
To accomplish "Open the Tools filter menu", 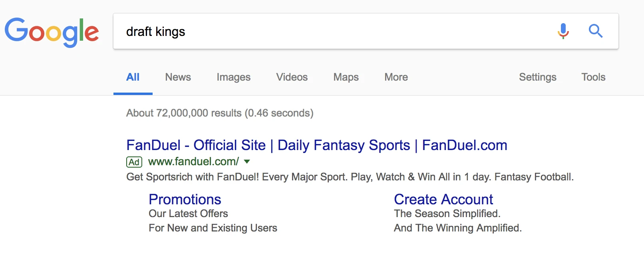I will pos(593,77).
